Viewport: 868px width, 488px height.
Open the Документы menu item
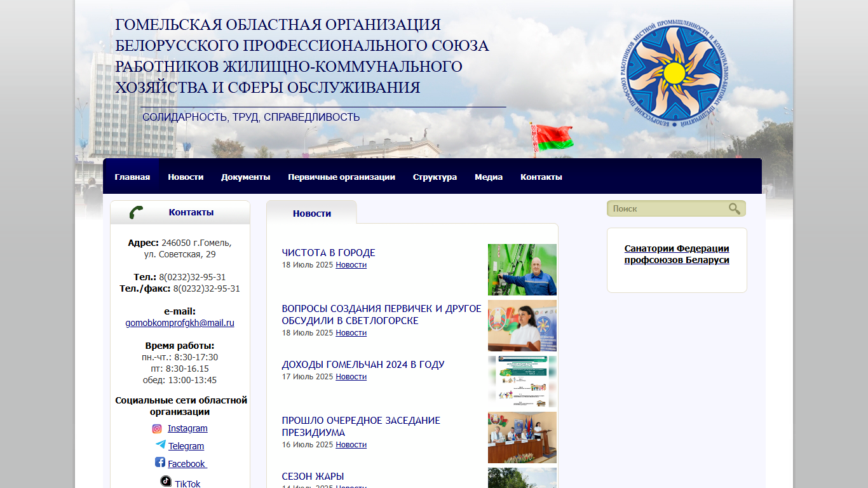point(245,177)
